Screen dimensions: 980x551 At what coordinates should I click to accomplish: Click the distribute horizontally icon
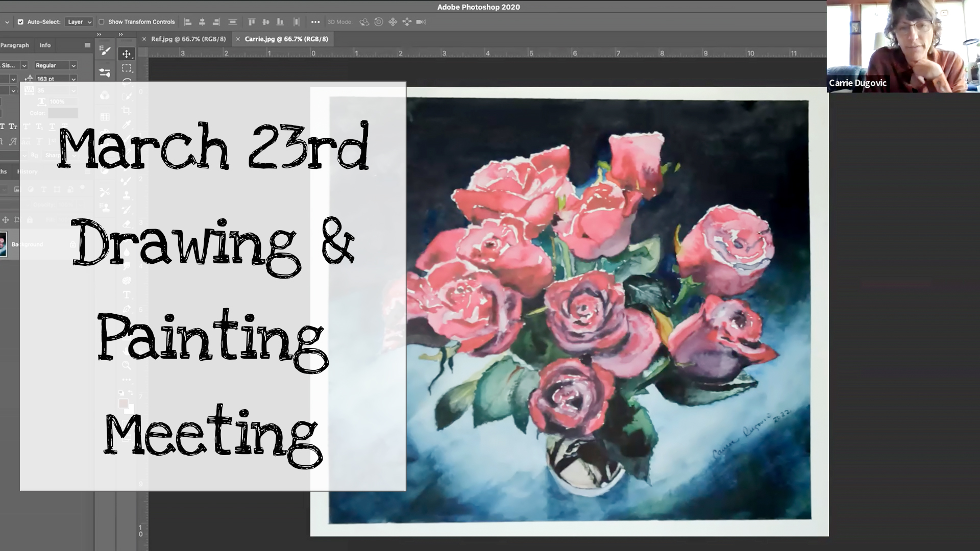point(297,22)
